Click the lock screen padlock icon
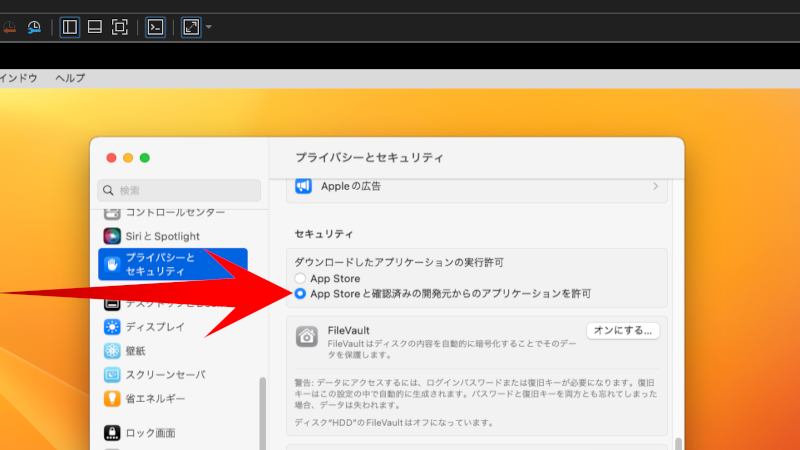Viewport: 800px width, 450px height. point(112,433)
